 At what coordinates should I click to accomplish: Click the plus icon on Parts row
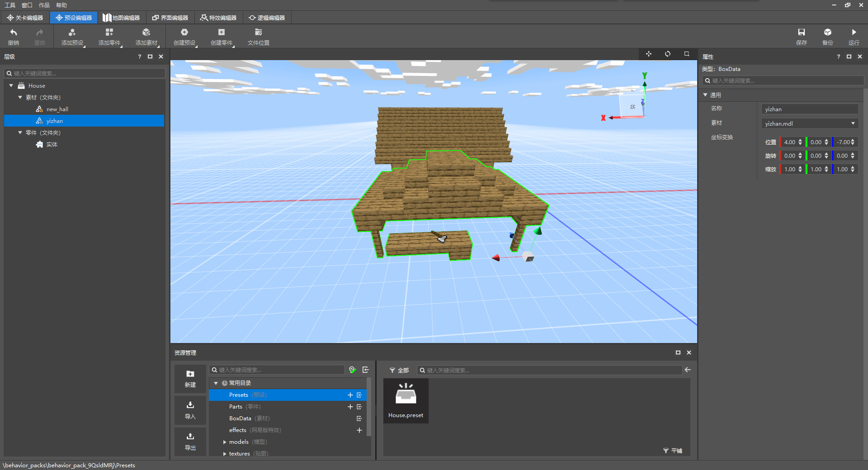pos(350,407)
